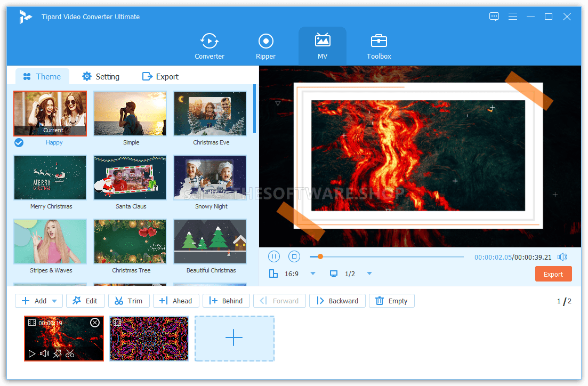This screenshot has height=386, width=588.
Task: Toggle audio icon on the first clip
Action: click(44, 353)
